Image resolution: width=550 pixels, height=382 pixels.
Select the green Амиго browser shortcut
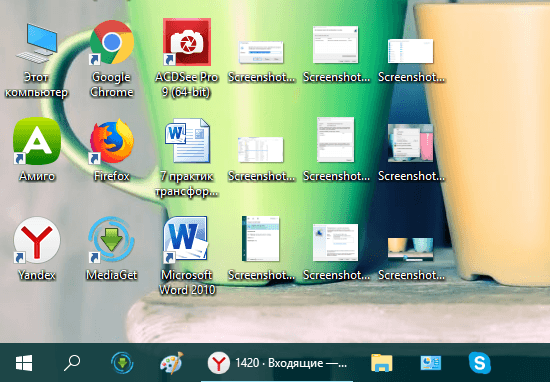[37, 150]
